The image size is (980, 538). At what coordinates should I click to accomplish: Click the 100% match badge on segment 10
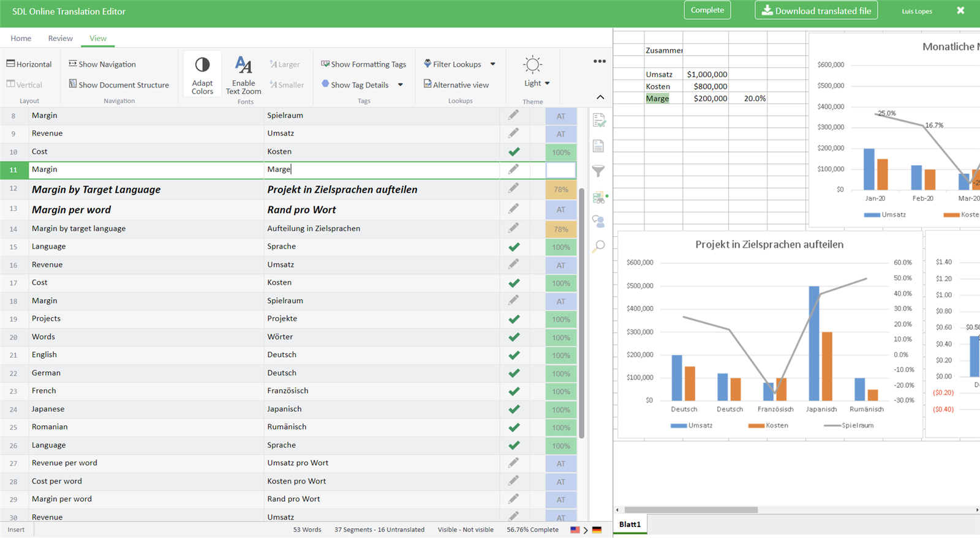(561, 152)
